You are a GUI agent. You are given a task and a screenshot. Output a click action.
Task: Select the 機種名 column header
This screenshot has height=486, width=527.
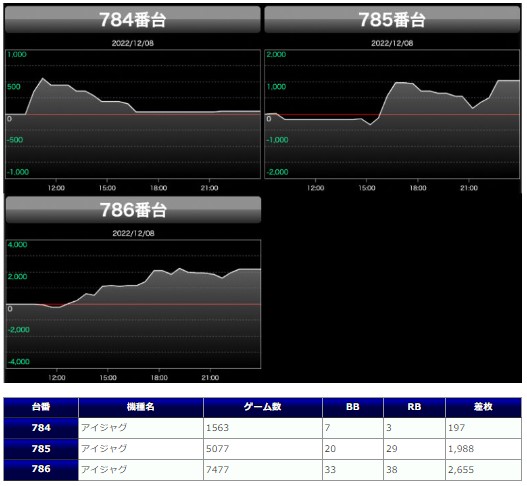pyautogui.click(x=140, y=407)
